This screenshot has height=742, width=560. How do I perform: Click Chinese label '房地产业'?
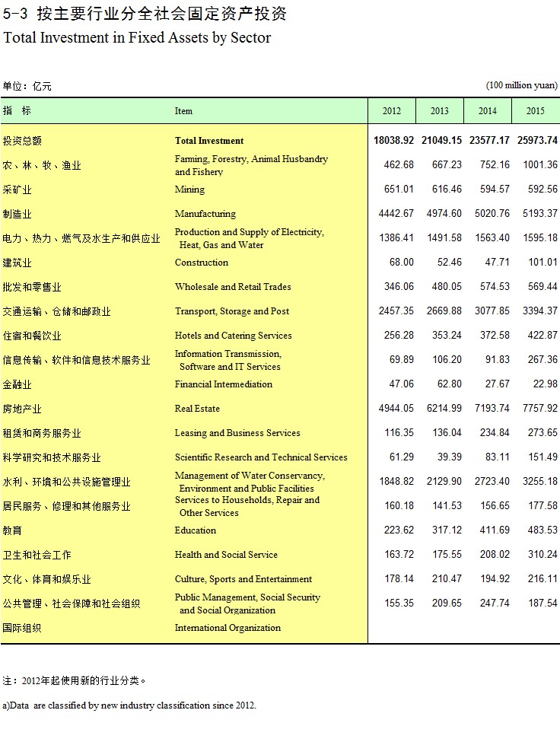click(22, 409)
